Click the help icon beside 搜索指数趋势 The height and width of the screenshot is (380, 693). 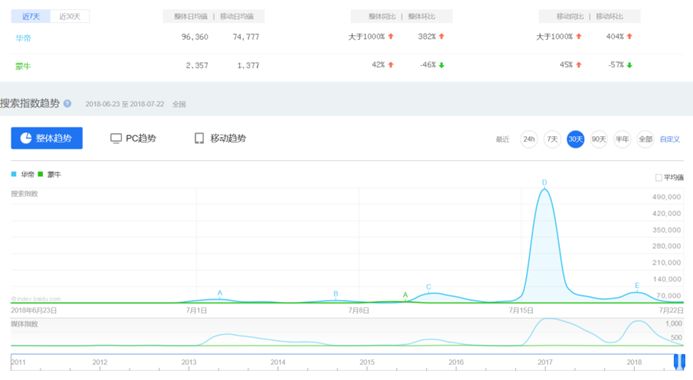point(67,103)
